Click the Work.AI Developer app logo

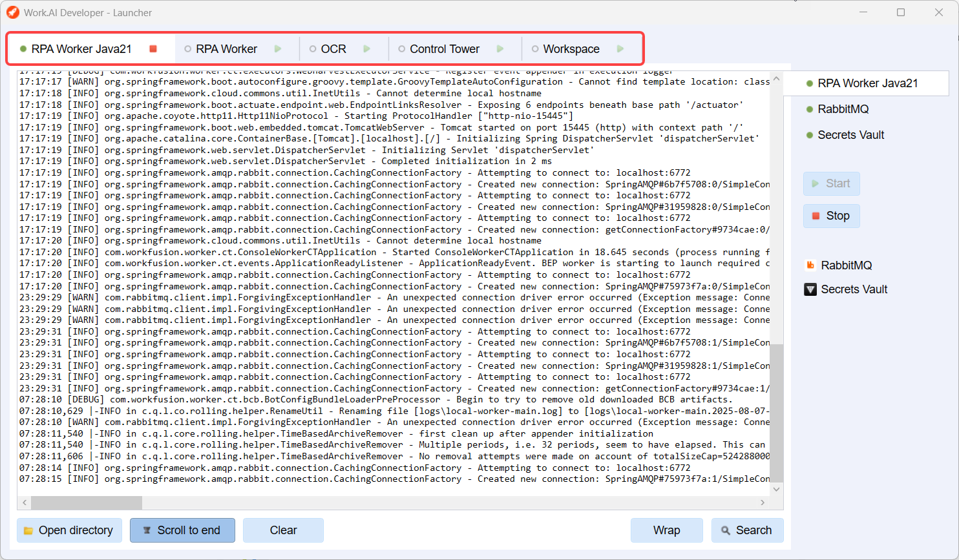(x=13, y=12)
